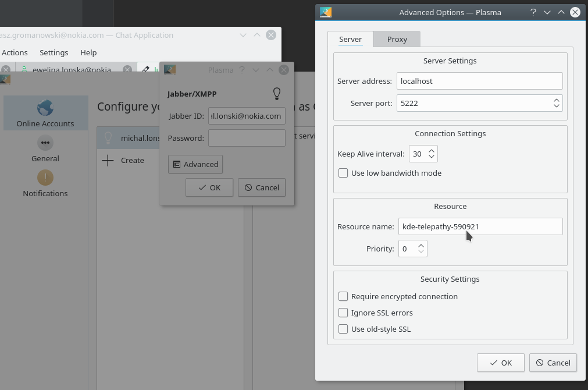The image size is (588, 390).
Task: Open the Settings menu in Chat Application
Action: [54, 52]
